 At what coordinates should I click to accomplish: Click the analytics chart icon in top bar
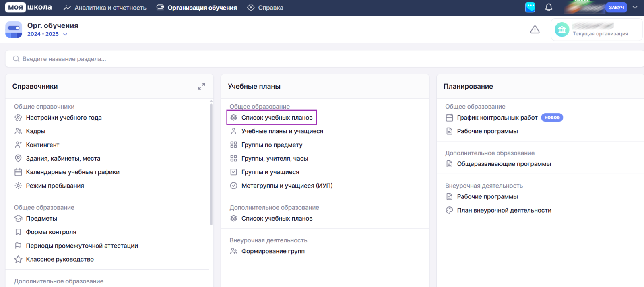pyautogui.click(x=67, y=8)
